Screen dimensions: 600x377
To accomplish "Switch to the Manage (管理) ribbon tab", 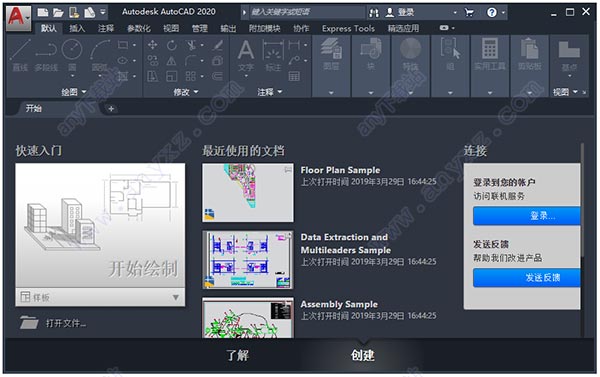I will (199, 28).
